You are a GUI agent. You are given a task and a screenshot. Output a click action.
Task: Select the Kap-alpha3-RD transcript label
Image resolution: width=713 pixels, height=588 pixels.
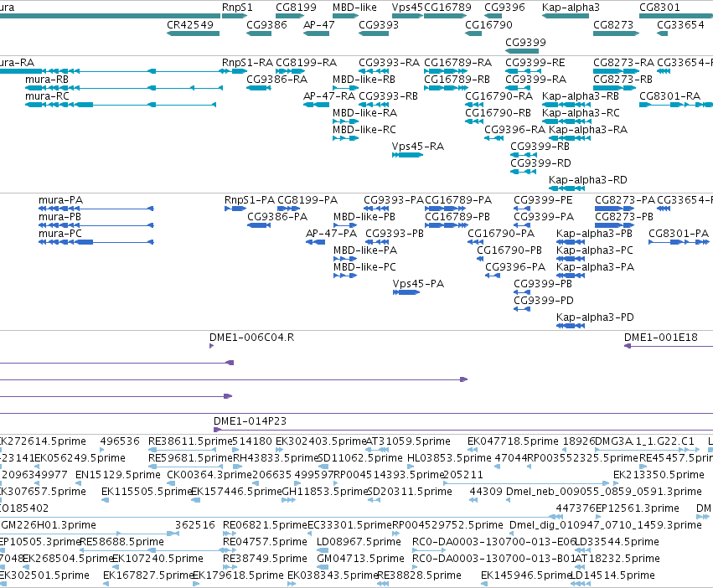tap(588, 180)
